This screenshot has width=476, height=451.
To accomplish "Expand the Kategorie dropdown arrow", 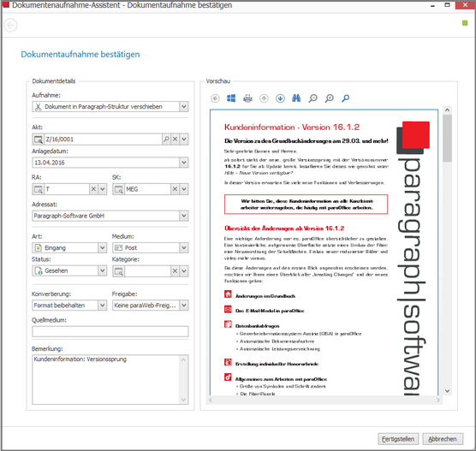I will click(x=184, y=270).
